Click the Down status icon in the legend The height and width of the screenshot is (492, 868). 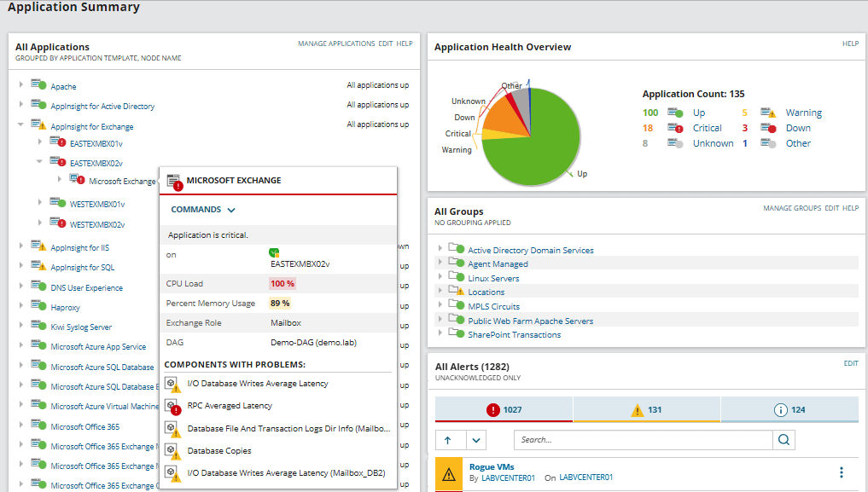click(768, 128)
